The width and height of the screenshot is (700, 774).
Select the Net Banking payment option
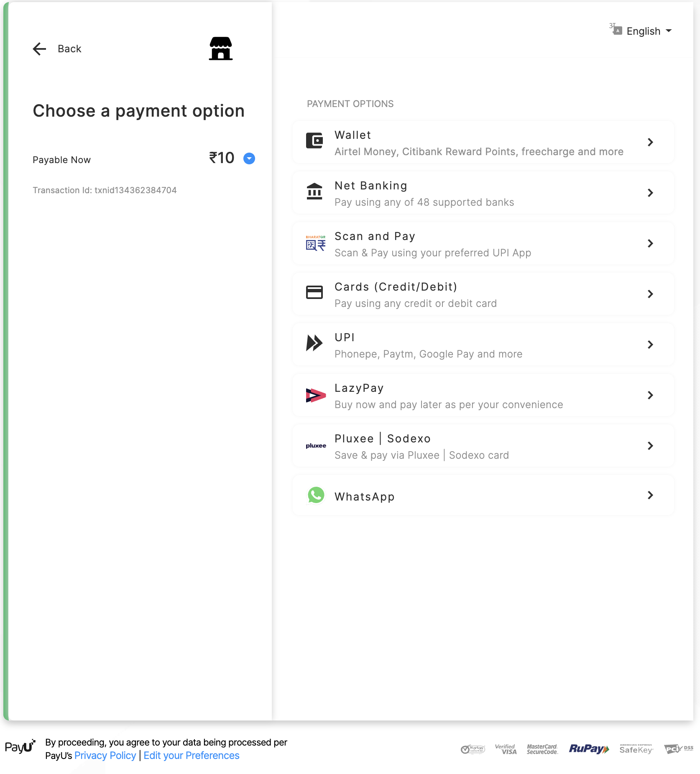tap(483, 193)
